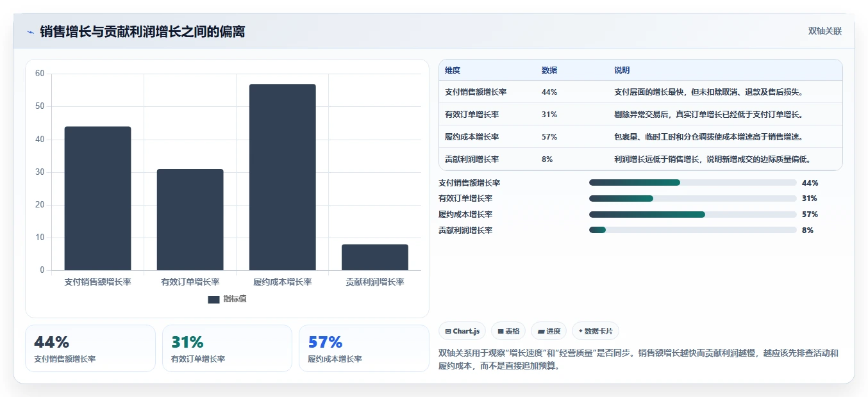Open the 31% 有效订单增长率 card

point(227,348)
